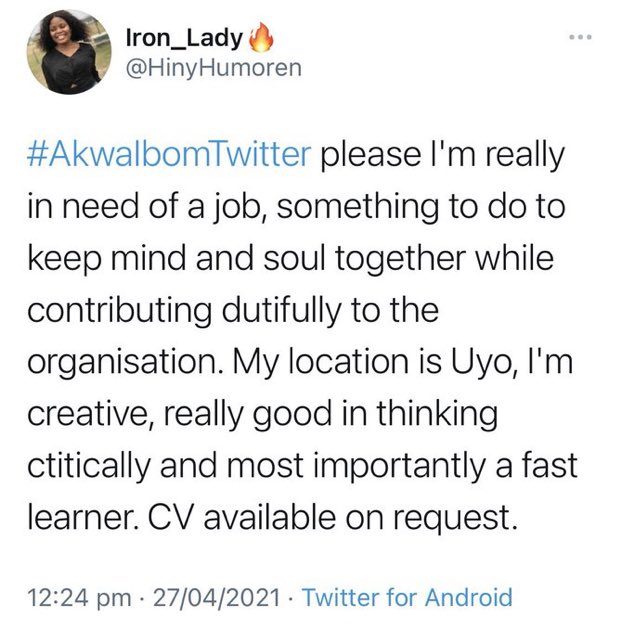This screenshot has width=622, height=631.
Task: Click the words most importantly
Action: tap(356, 466)
